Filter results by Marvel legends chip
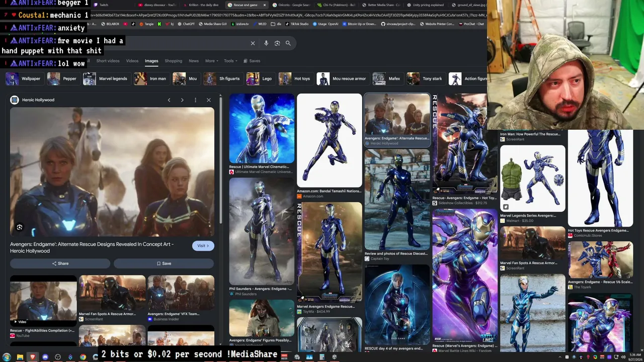The height and width of the screenshot is (362, 644). pyautogui.click(x=106, y=79)
